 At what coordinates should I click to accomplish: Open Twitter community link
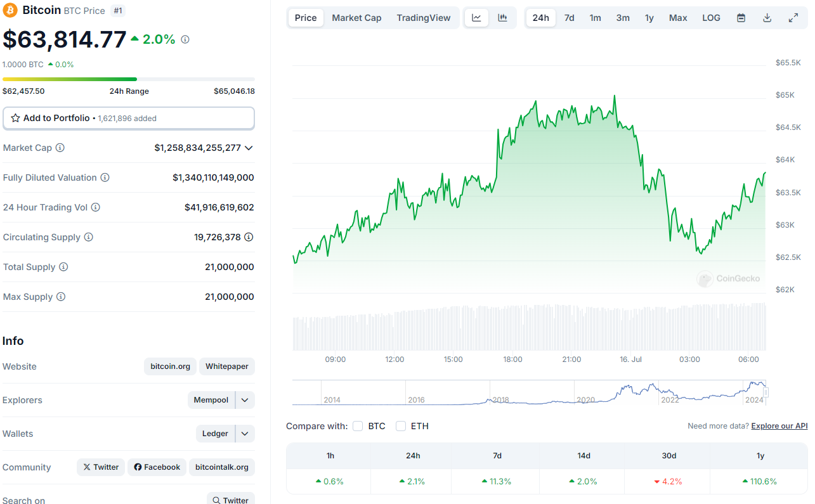[101, 467]
